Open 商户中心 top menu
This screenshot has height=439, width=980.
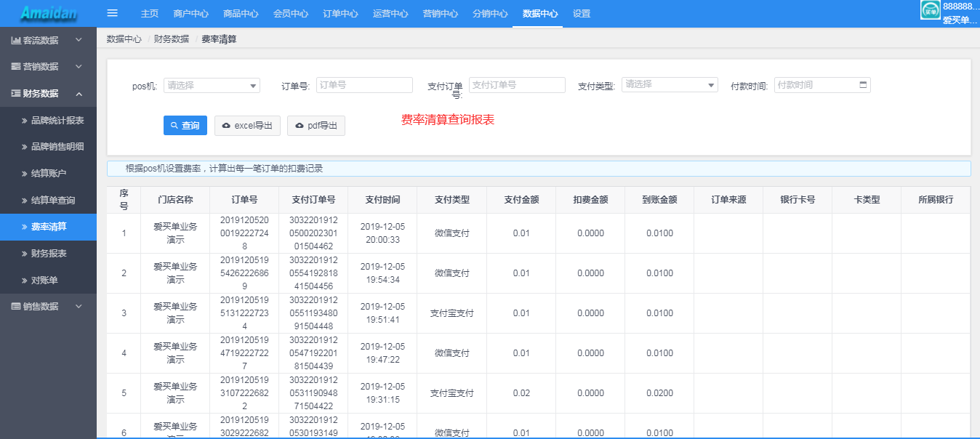tap(191, 14)
